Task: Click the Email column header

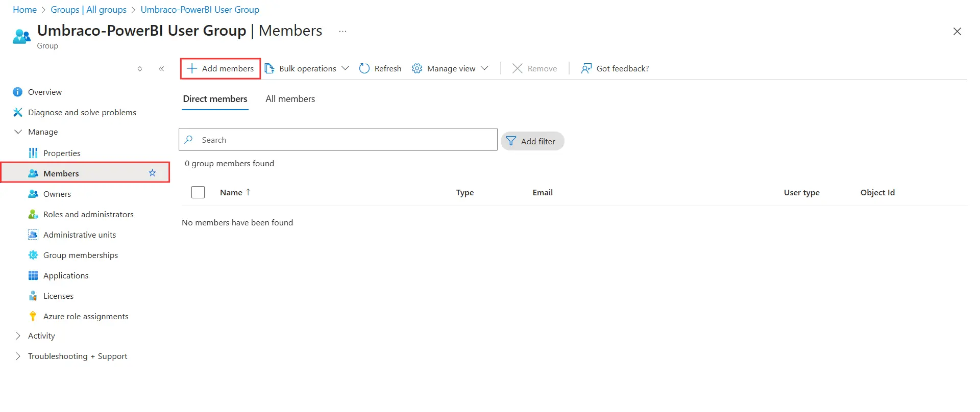Action: coord(543,192)
